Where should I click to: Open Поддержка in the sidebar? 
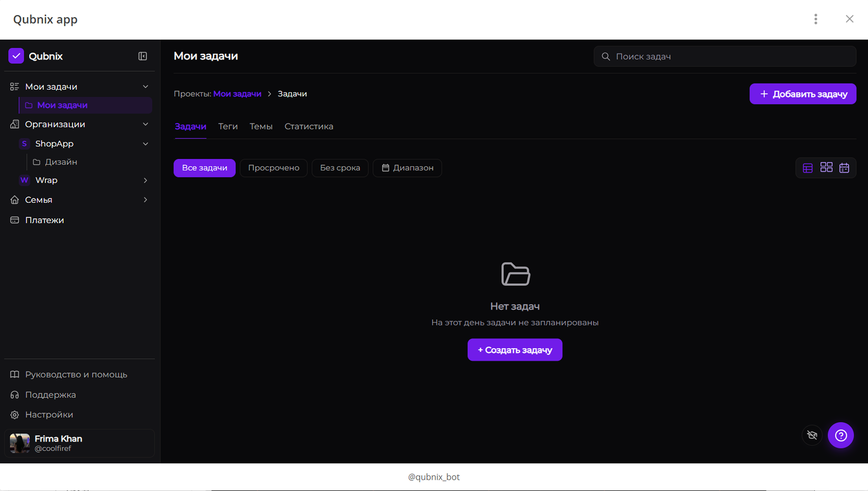(x=80, y=395)
